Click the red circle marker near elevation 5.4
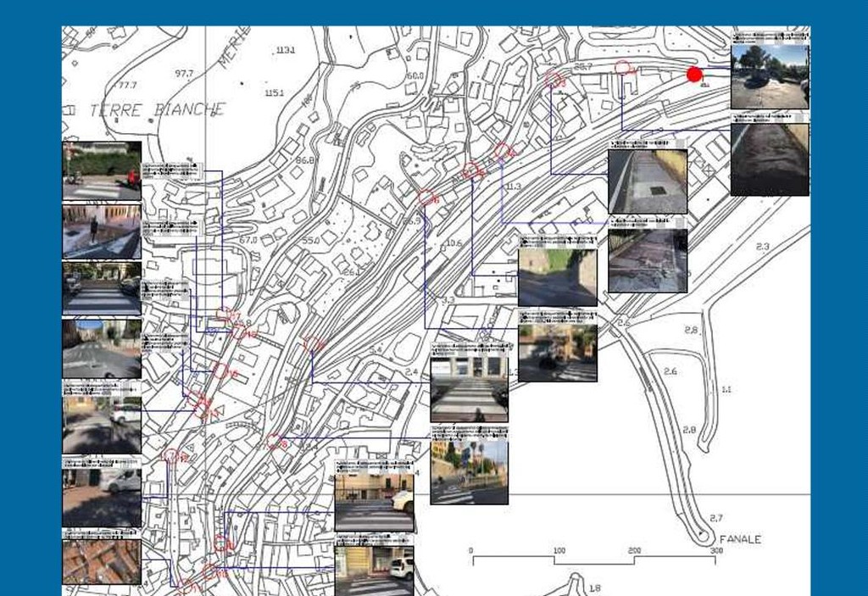The width and height of the screenshot is (868, 596). (x=312, y=344)
